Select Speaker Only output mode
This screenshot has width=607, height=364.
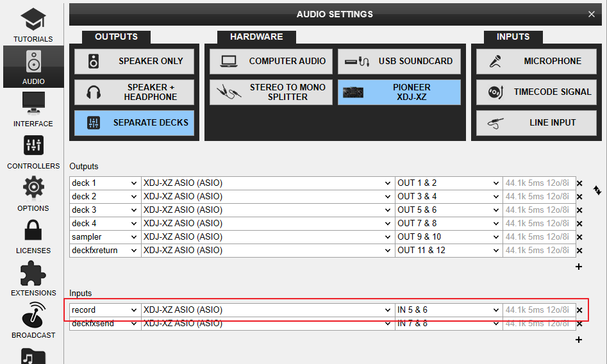pos(134,62)
